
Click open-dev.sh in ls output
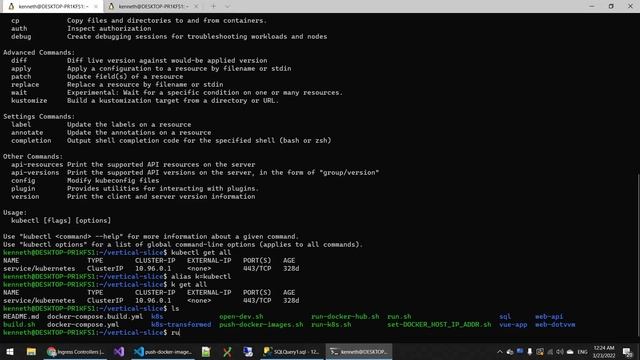coord(241,316)
